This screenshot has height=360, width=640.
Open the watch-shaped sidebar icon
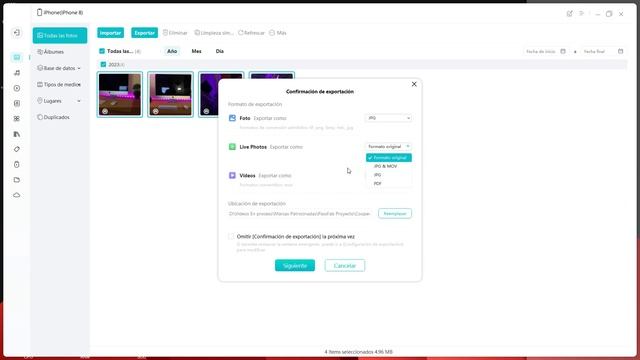[17, 164]
